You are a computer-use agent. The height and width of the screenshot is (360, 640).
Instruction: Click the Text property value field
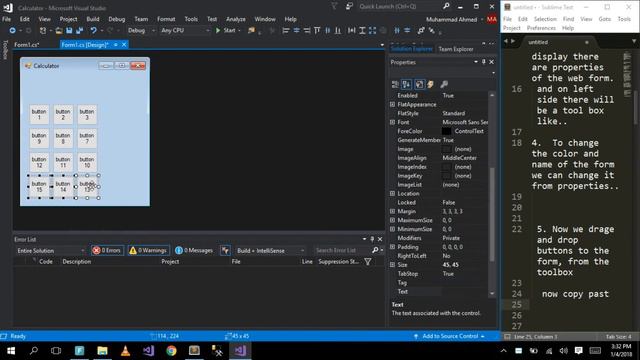pyautogui.click(x=465, y=291)
